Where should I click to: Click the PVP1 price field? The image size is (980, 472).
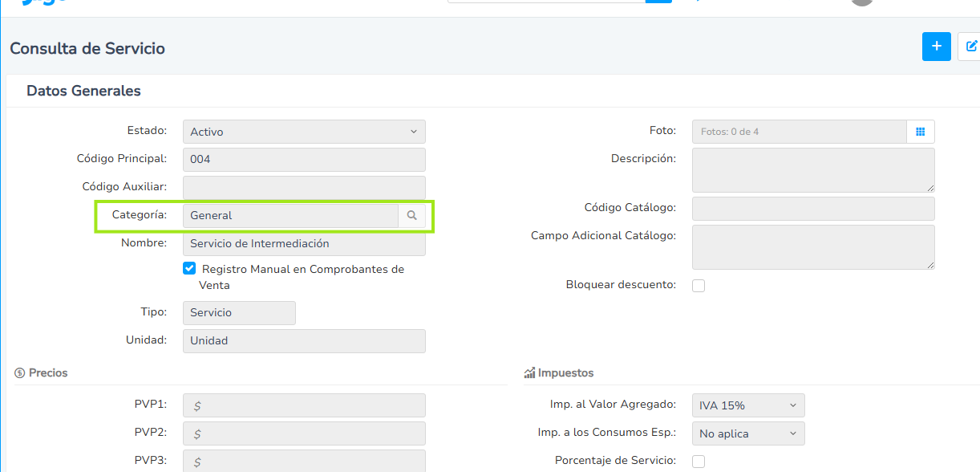click(304, 405)
